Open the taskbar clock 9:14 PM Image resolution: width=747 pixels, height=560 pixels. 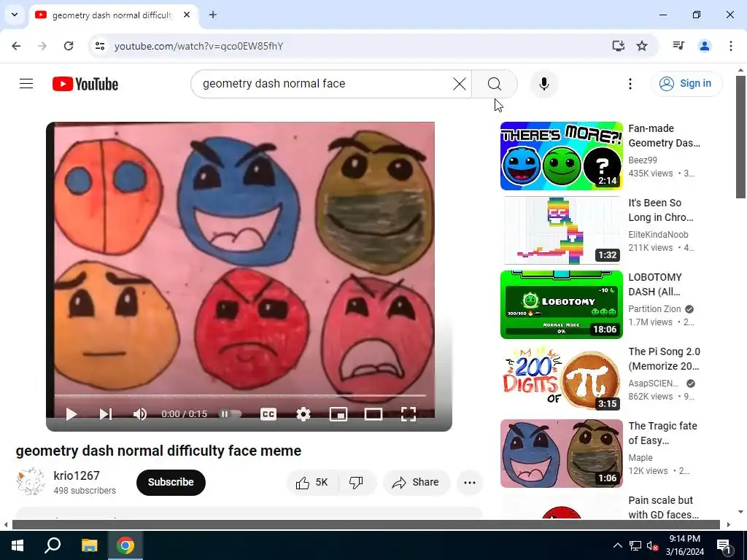pos(684,545)
